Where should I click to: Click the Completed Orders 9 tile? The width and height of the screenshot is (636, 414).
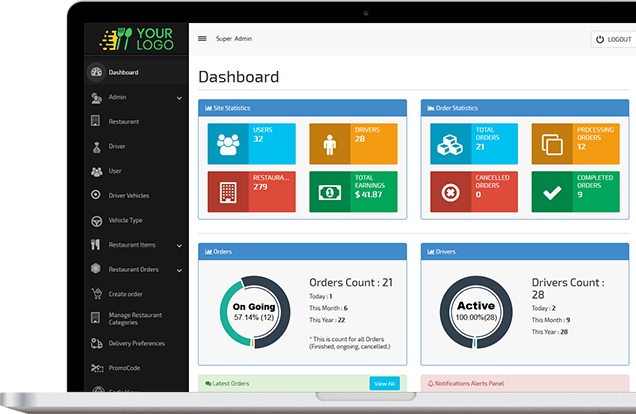pyautogui.click(x=576, y=192)
